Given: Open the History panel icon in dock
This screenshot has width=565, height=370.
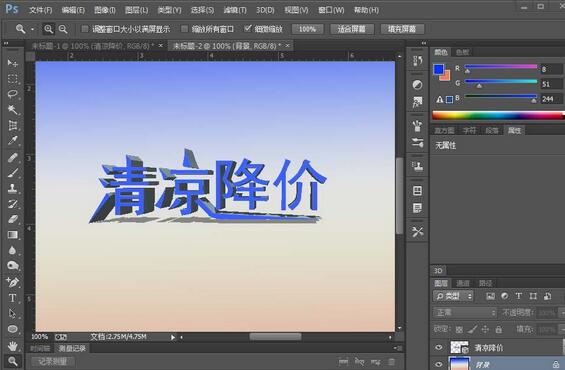Looking at the screenshot, I should (418, 61).
